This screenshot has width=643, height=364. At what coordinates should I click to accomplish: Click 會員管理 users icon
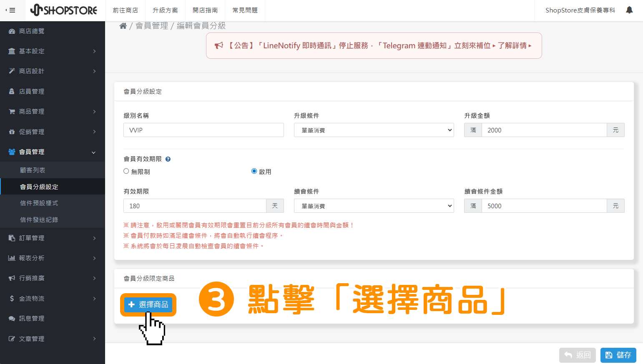coord(12,152)
